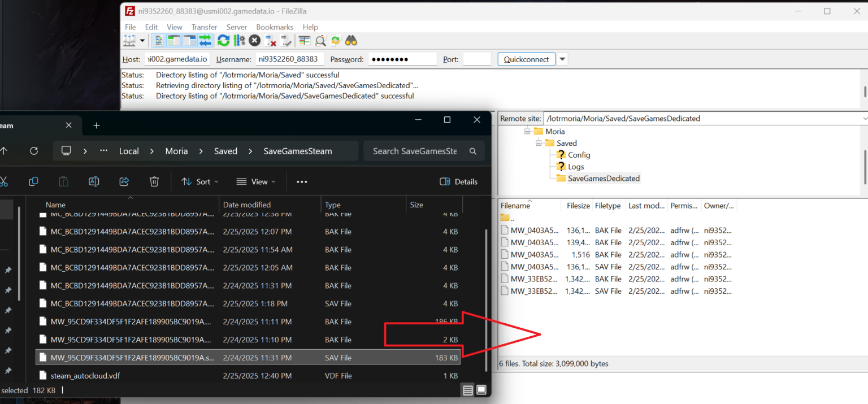Cut the selected file in Explorer
868x404 pixels.
coord(3,181)
